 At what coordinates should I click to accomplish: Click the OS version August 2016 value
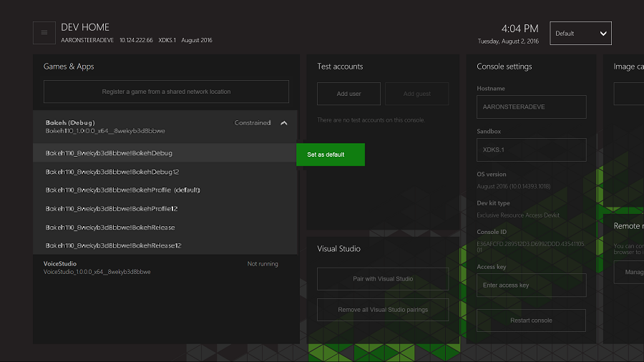(513, 186)
